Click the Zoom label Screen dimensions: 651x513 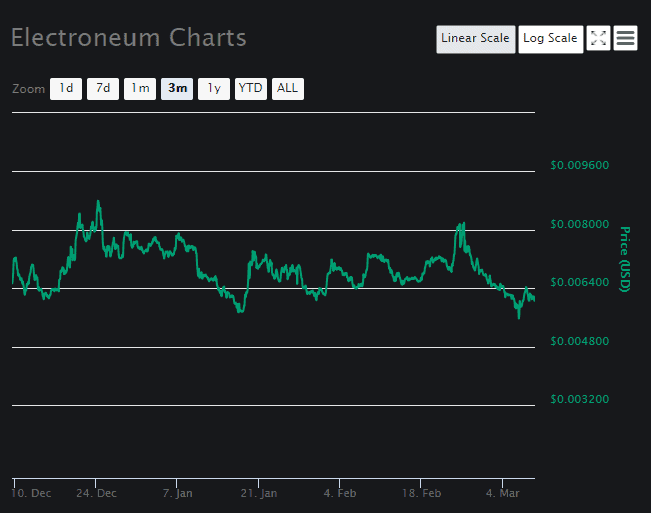coord(28,89)
